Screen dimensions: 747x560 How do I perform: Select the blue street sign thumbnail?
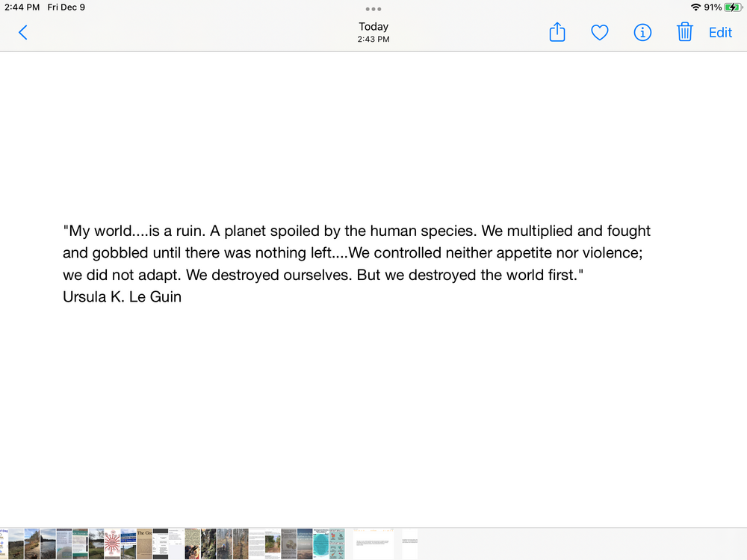(x=128, y=544)
